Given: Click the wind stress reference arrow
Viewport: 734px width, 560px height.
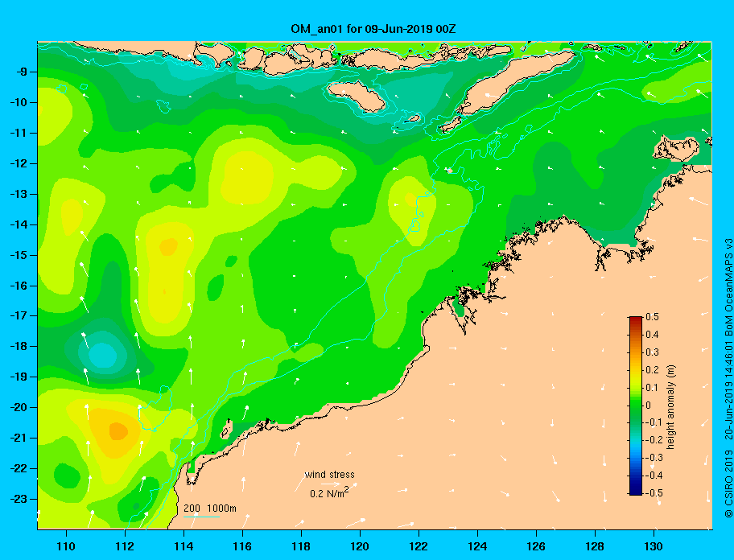Looking at the screenshot, I should click(331, 484).
